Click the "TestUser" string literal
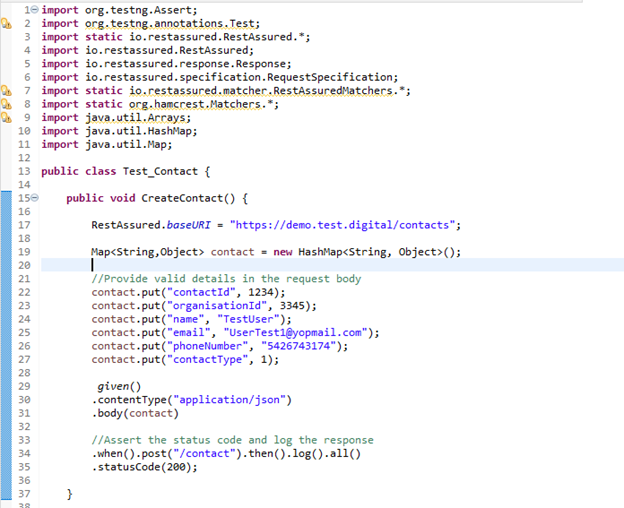Viewport: 624px width, 508px height. [x=248, y=319]
